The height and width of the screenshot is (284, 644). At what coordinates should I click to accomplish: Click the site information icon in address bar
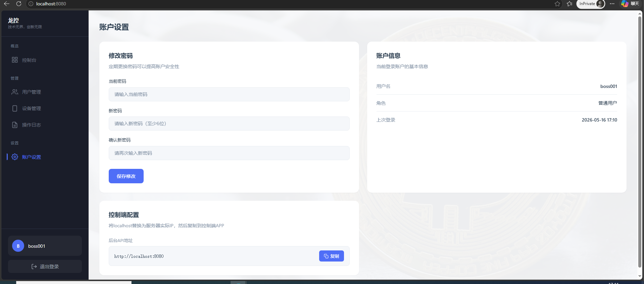[31, 4]
